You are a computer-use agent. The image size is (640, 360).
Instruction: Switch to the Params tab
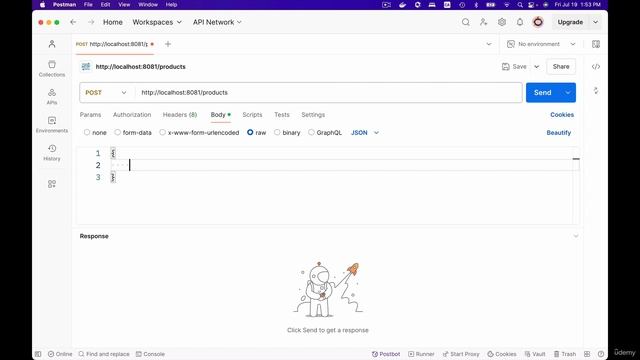coord(90,115)
